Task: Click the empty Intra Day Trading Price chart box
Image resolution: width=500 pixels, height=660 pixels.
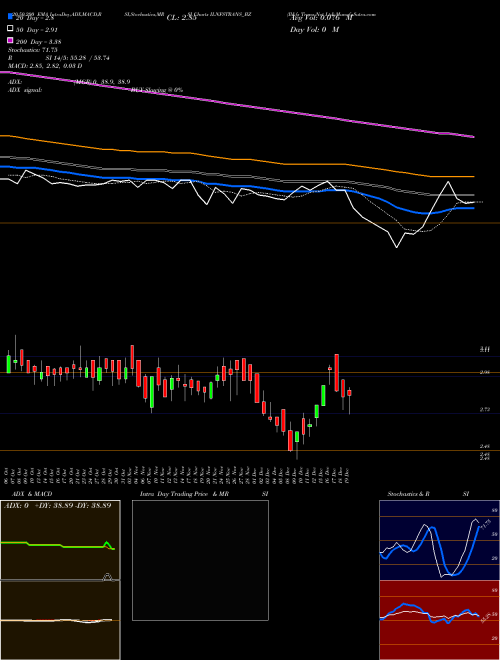Action: coord(200,560)
